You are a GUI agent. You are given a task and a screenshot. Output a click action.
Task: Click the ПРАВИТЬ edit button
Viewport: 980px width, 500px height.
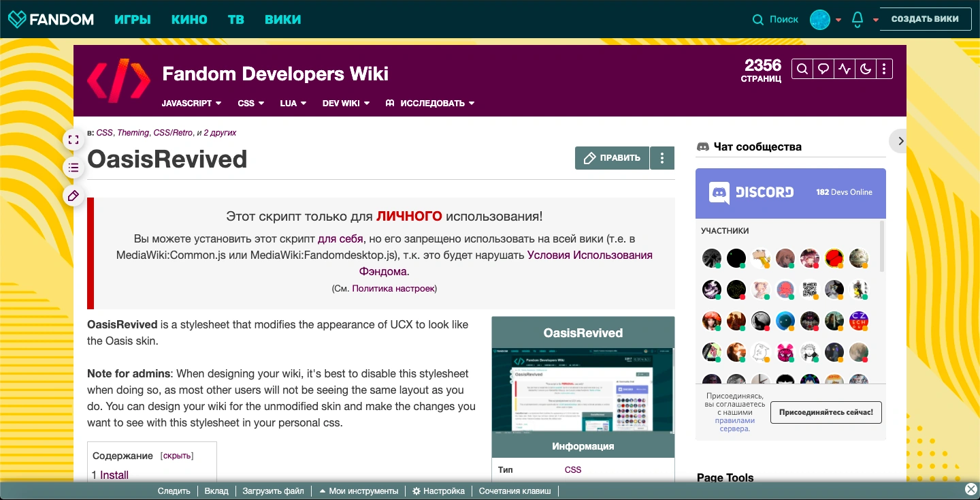tap(612, 158)
